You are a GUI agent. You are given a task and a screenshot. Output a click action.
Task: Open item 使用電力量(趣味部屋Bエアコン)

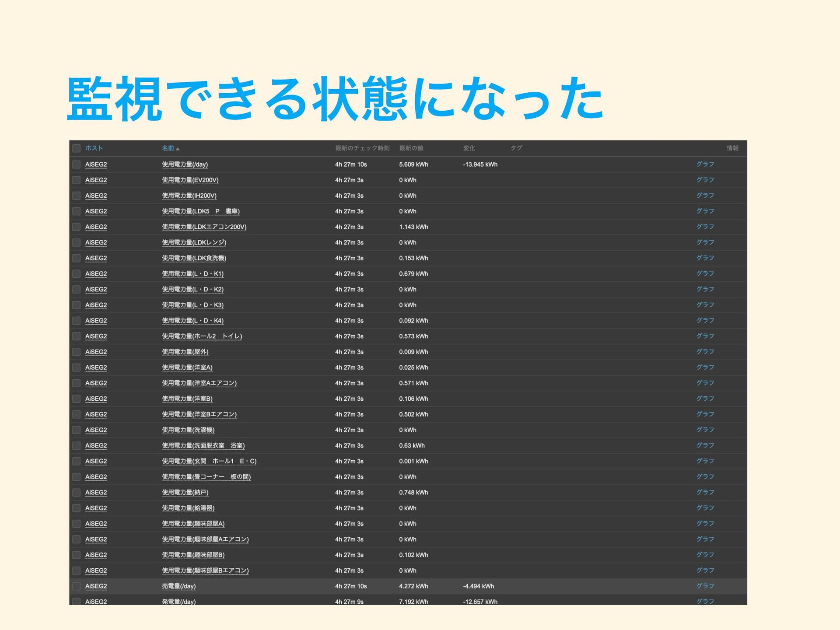tap(205, 570)
